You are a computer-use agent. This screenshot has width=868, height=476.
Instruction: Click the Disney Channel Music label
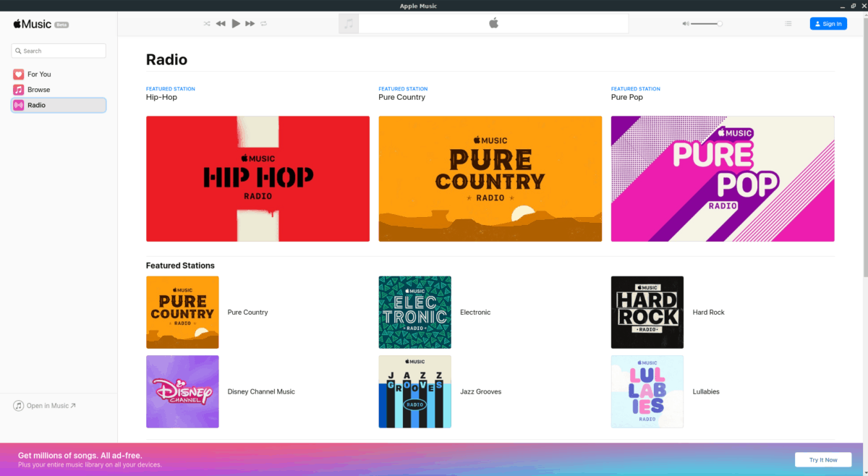pyautogui.click(x=261, y=391)
